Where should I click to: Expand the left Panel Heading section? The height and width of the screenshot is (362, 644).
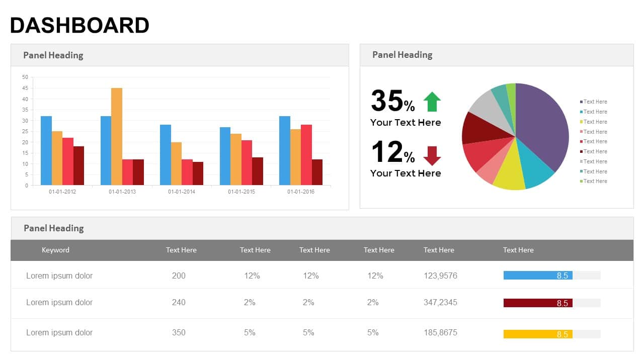[53, 55]
